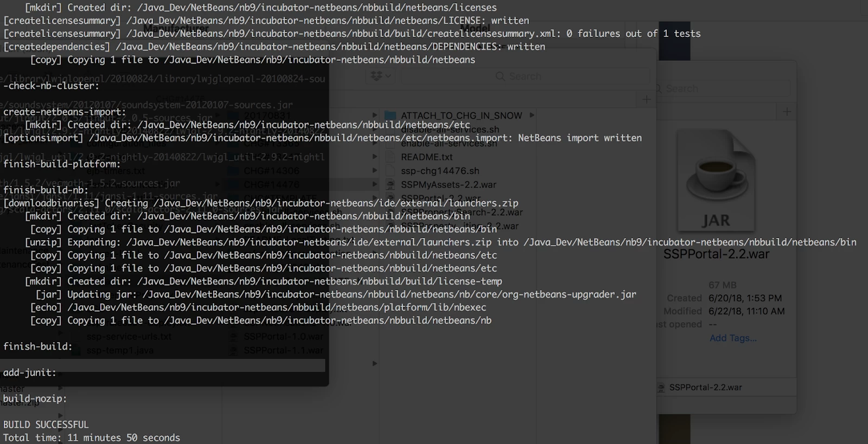Select the README.txt file name
The width and height of the screenshot is (868, 444).
click(426, 157)
